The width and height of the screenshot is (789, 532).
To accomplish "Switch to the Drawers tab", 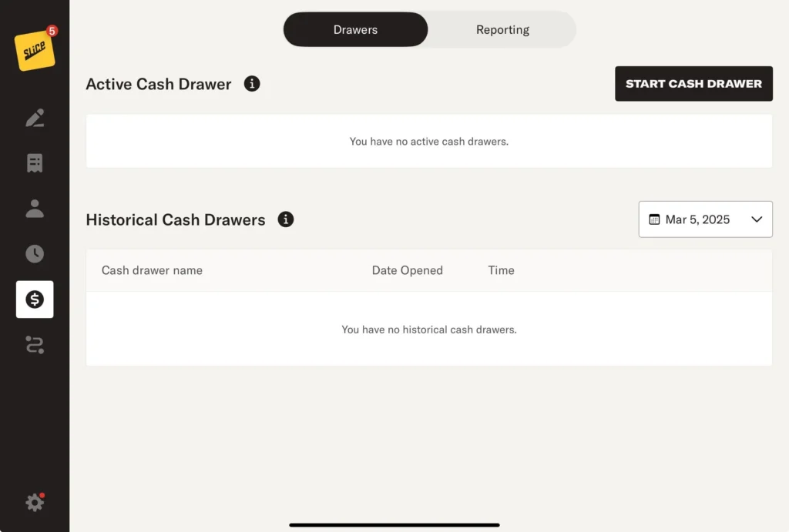I will [355, 29].
